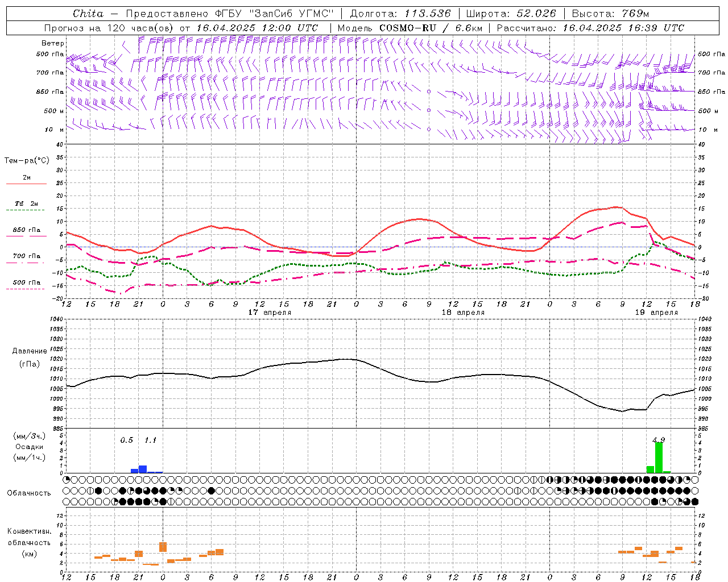Click the "18 апреля" date label
This screenshot has height=582, width=728.
(x=463, y=313)
